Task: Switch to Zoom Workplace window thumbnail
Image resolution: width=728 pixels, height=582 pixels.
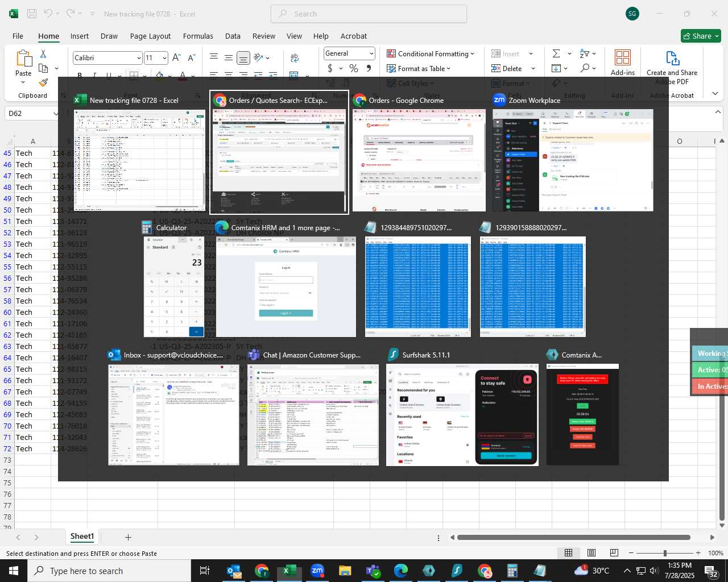Action: point(573,152)
